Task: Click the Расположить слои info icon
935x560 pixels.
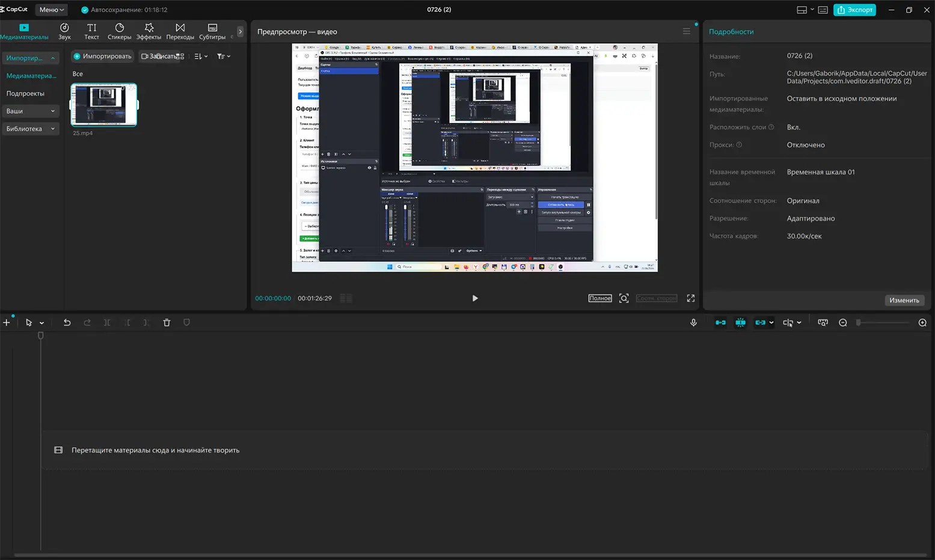Action: coord(771,127)
